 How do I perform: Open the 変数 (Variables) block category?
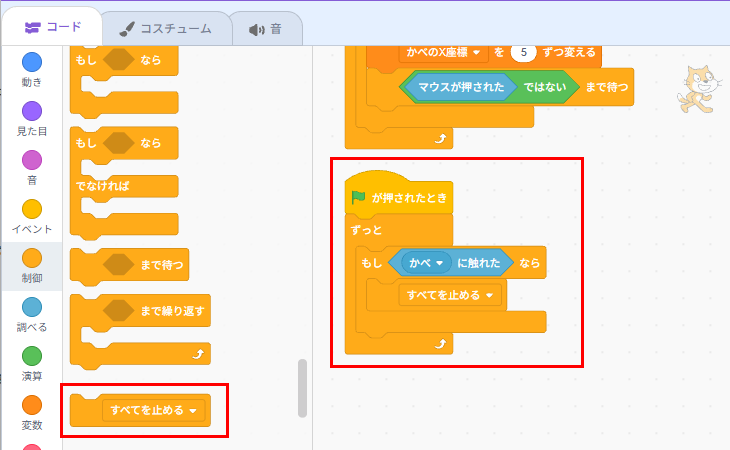(x=31, y=405)
